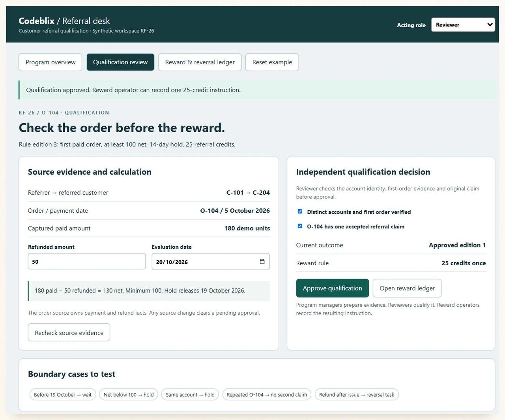
Task: Open the Acting role dropdown
Action: (463, 25)
